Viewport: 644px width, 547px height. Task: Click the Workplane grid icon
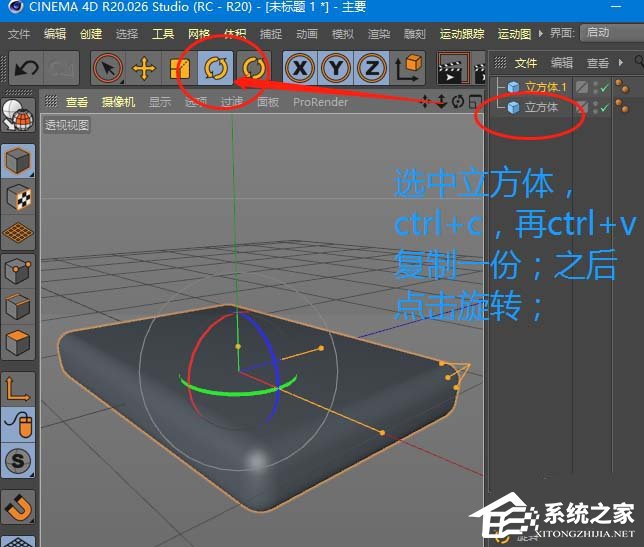pos(18,233)
